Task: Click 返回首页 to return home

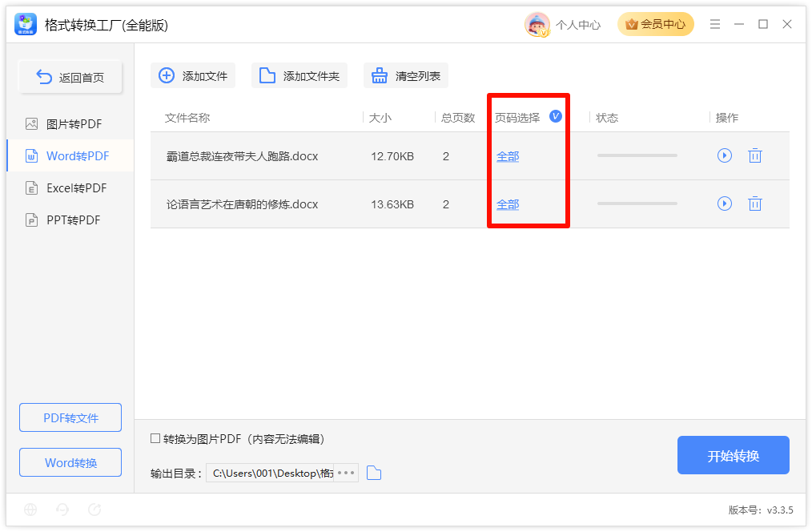Action: pos(70,77)
